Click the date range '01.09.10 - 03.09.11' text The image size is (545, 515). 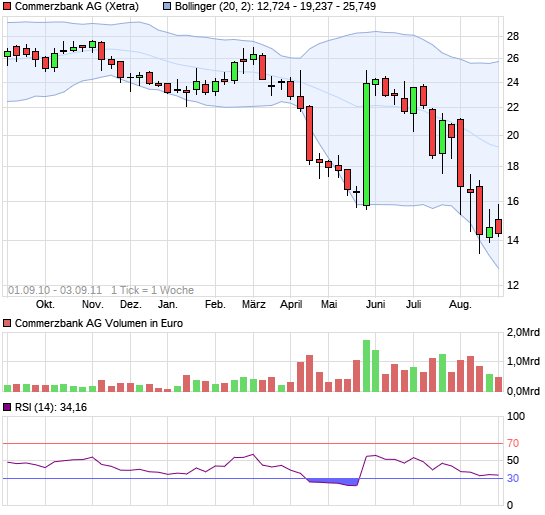[55, 290]
